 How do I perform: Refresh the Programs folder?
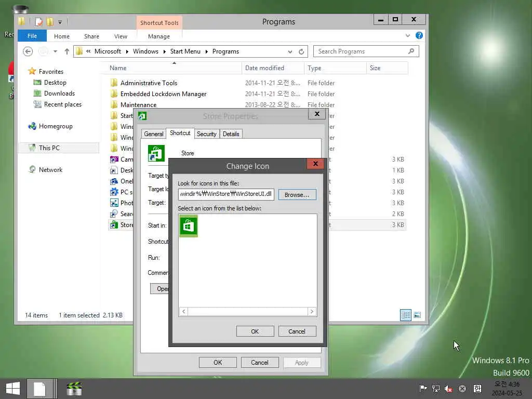(x=301, y=51)
